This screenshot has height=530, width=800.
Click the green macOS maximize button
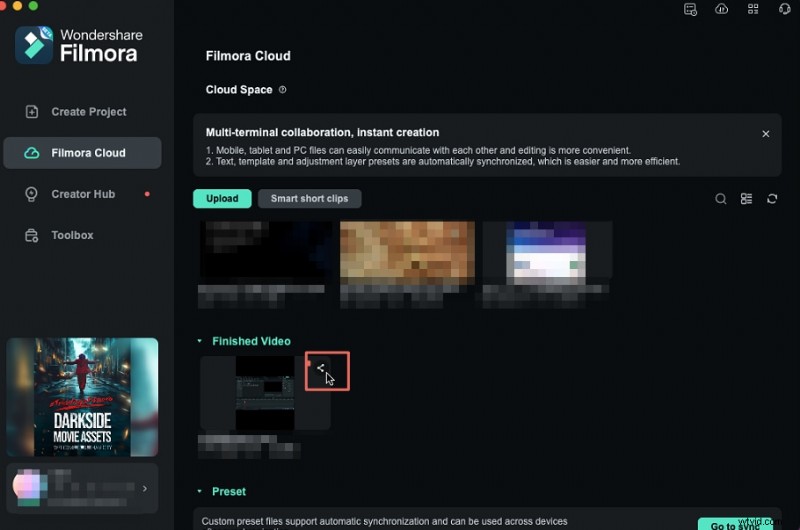tap(33, 6)
